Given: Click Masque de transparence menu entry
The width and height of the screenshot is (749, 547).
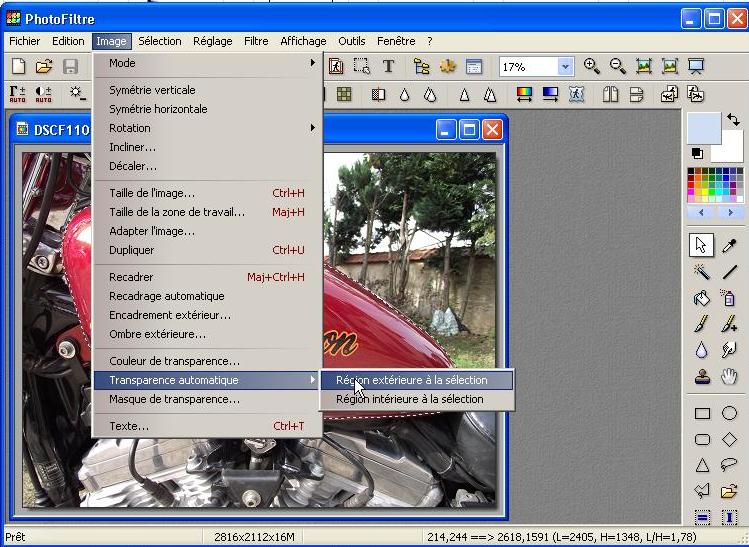Looking at the screenshot, I should click(207, 399).
